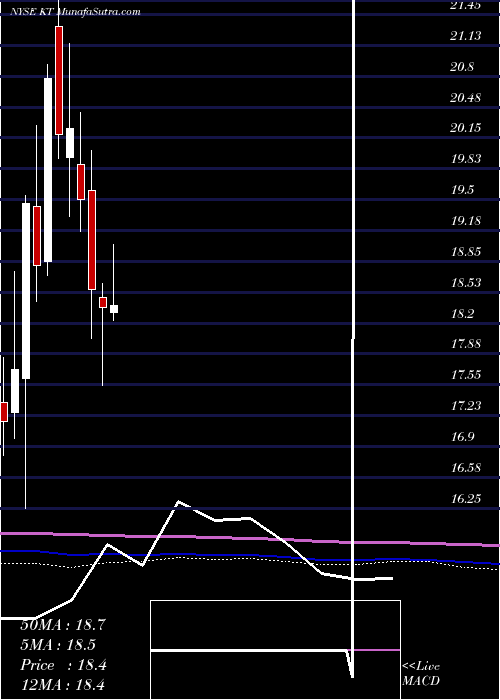
Task: Click the 18.85 price axis label
Action: click(x=466, y=252)
